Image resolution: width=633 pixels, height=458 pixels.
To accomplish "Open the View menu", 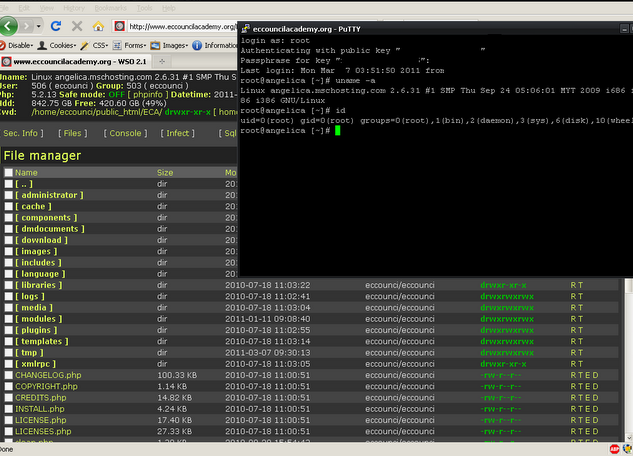I will (x=46, y=8).
